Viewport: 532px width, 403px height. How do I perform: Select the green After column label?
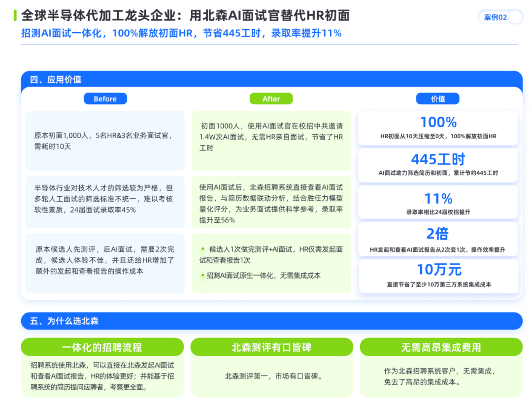(271, 98)
